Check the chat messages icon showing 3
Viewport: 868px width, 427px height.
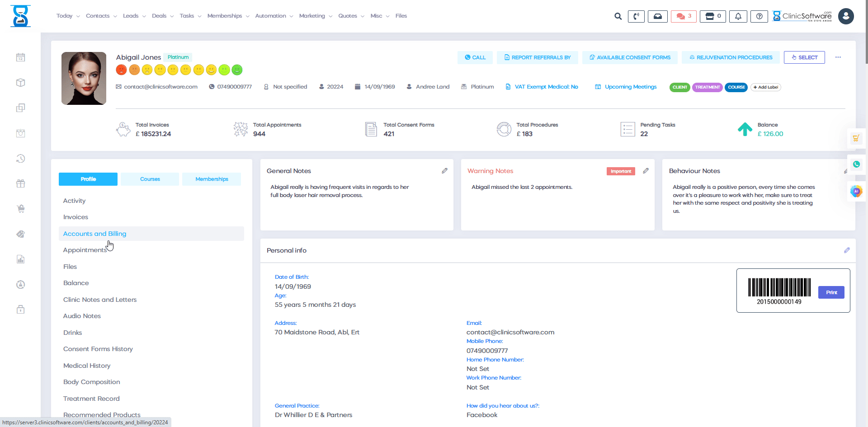pos(683,16)
